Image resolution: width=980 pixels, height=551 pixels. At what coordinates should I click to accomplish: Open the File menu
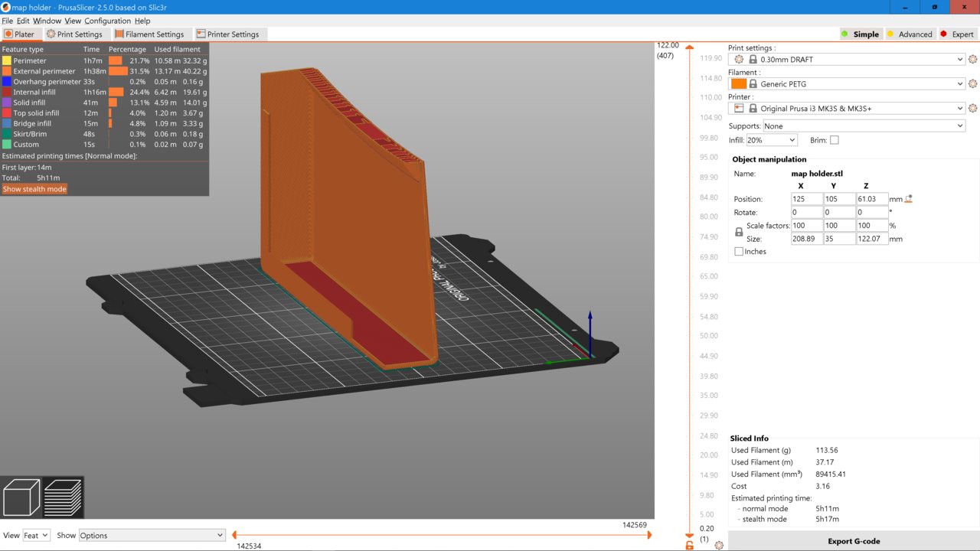pos(7,21)
